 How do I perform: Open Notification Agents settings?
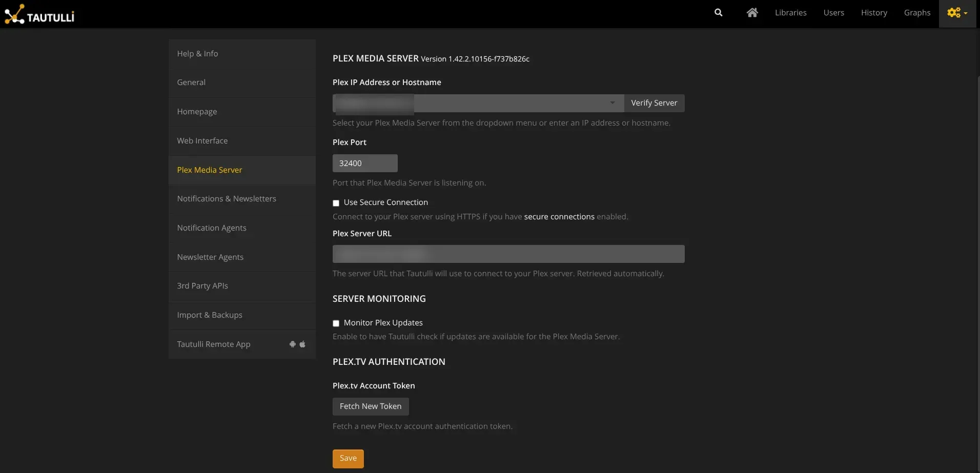click(x=242, y=228)
